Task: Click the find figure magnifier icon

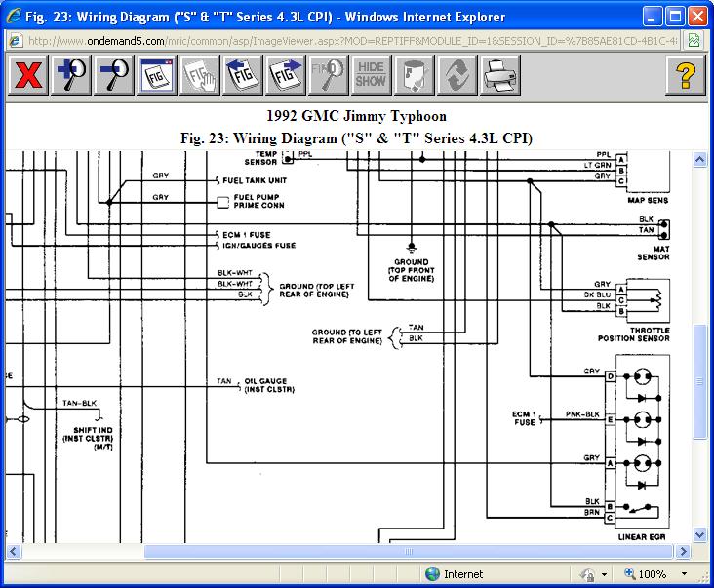Action: 329,76
